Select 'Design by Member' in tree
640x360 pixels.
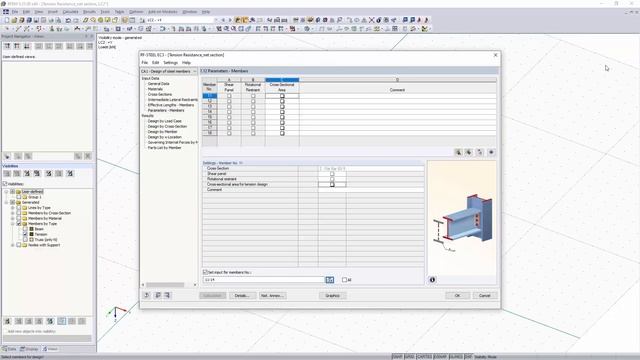click(162, 132)
